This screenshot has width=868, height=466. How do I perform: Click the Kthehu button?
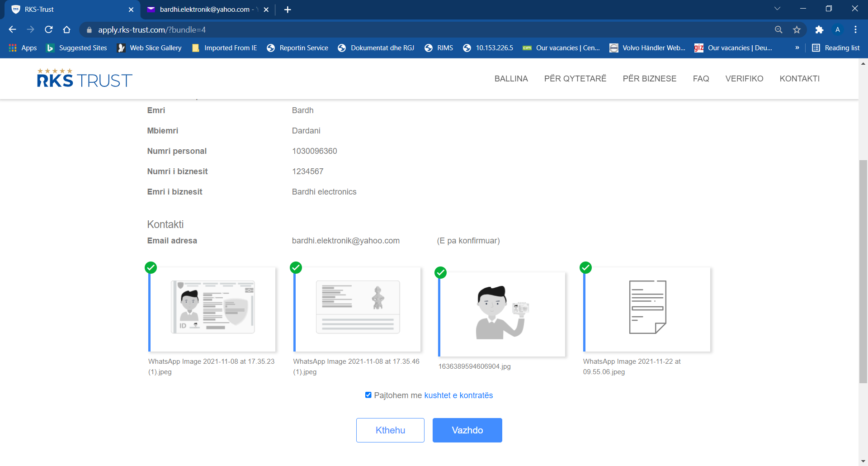(390, 430)
